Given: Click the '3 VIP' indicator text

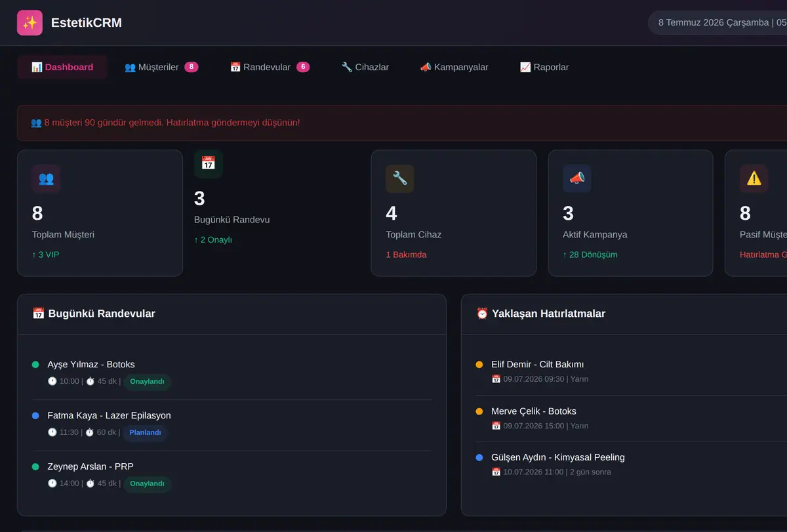Looking at the screenshot, I should click(x=45, y=255).
